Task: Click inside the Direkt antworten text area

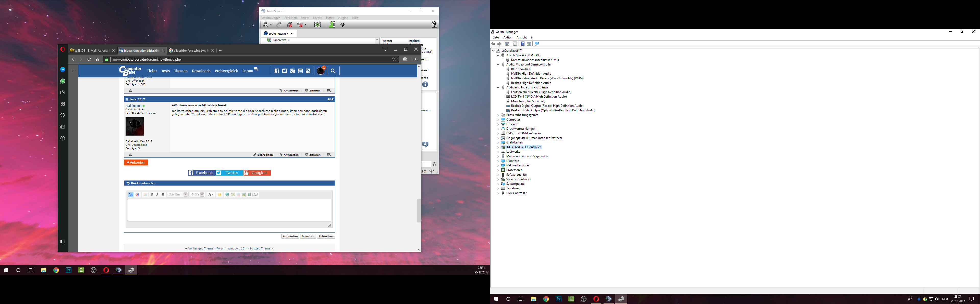Action: tap(229, 210)
